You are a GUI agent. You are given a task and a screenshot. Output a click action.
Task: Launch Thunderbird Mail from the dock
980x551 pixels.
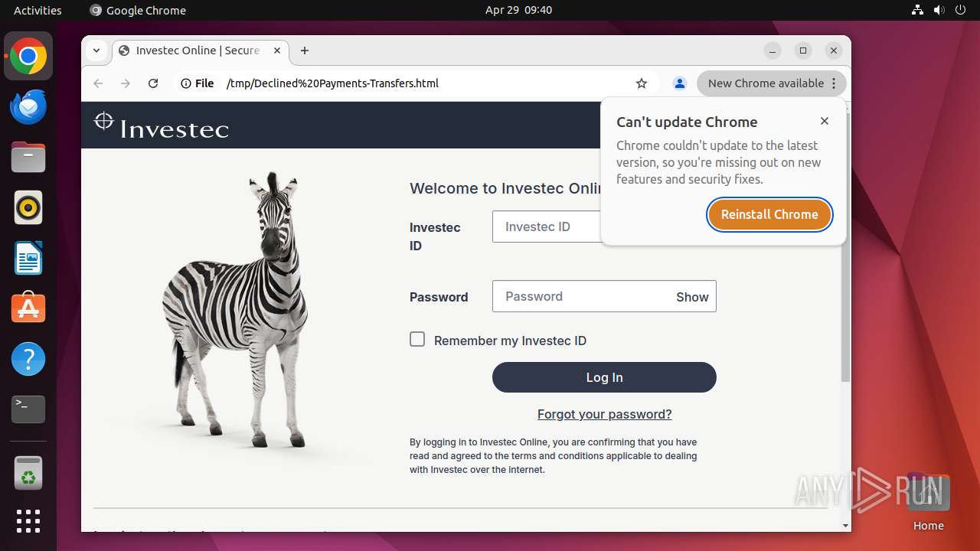pos(28,106)
